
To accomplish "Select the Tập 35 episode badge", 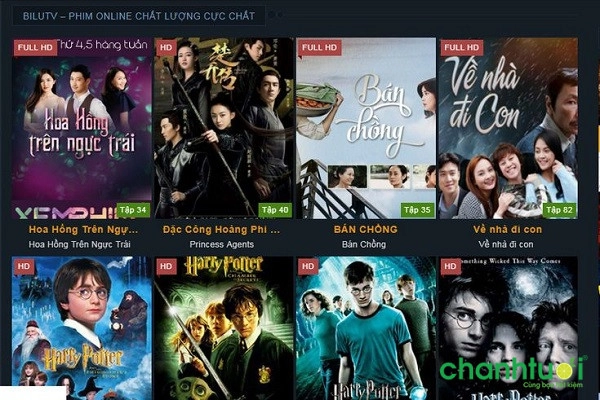I will (x=417, y=210).
